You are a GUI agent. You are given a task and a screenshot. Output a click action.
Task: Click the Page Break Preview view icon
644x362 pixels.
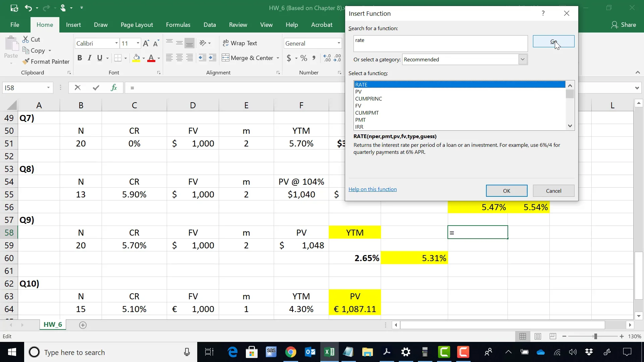pos(553,336)
